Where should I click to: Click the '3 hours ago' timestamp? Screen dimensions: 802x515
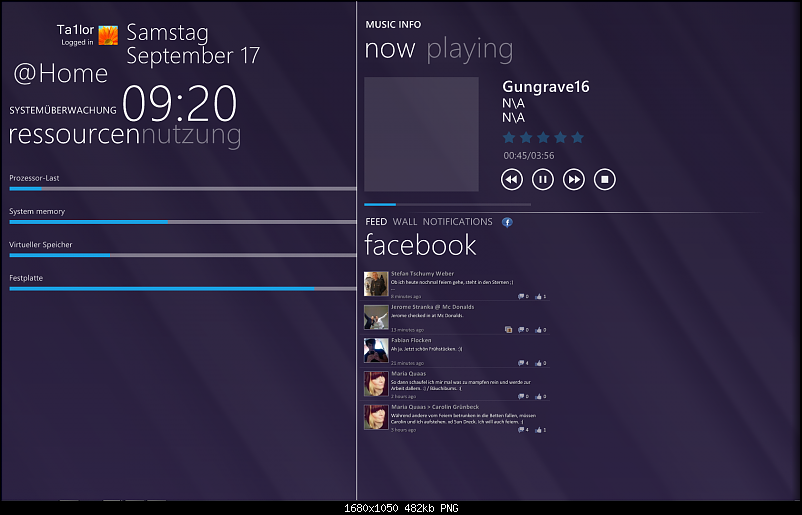[x=404, y=430]
